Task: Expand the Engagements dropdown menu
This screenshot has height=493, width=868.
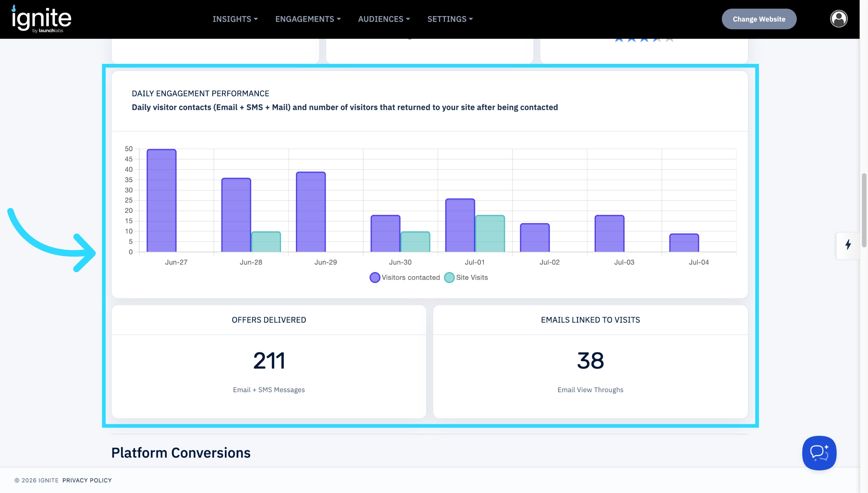Action: tap(308, 19)
